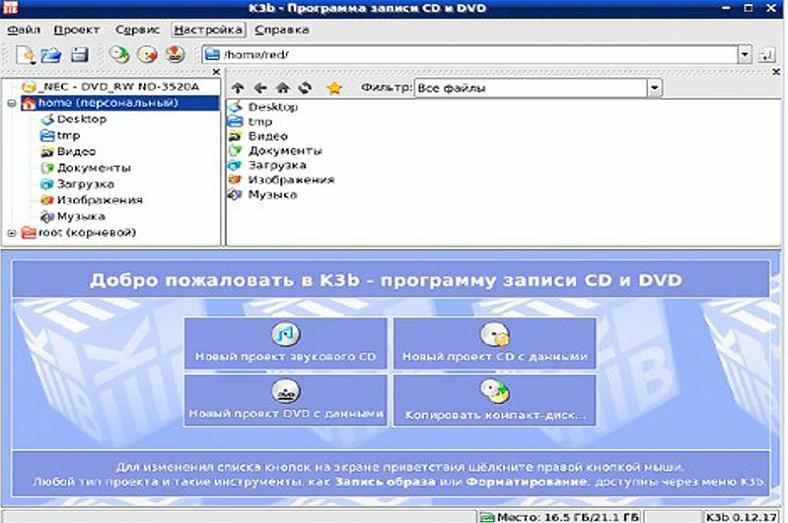The width and height of the screenshot is (788, 523).
Task: Click the K3b 0.12.17 version status text
Action: (741, 517)
